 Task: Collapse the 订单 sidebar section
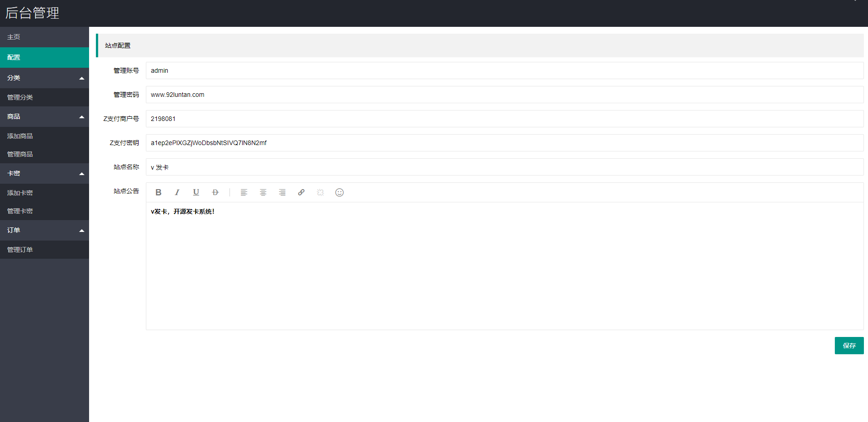pyautogui.click(x=45, y=230)
